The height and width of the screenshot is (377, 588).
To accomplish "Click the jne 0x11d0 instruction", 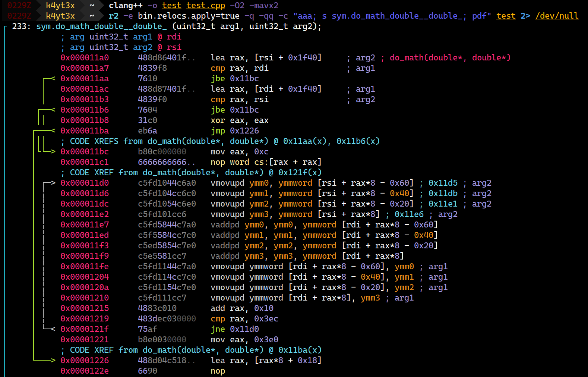I will click(235, 329).
